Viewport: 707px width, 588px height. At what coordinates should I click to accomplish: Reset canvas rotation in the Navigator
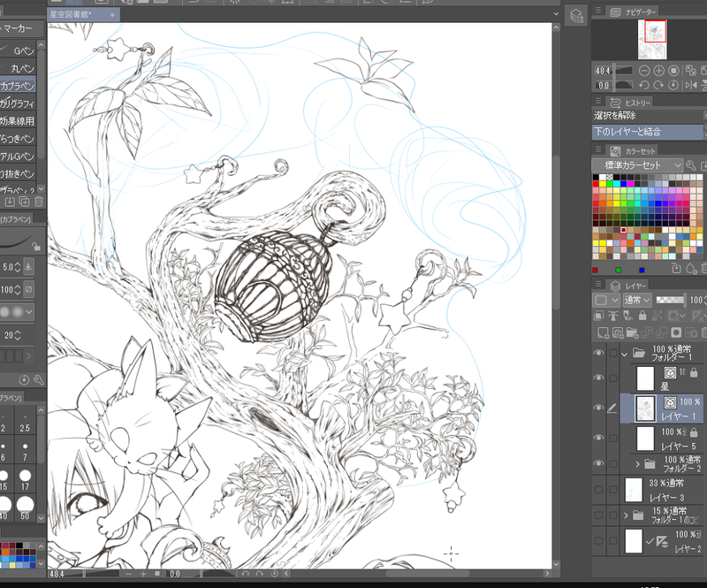pyautogui.click(x=673, y=85)
